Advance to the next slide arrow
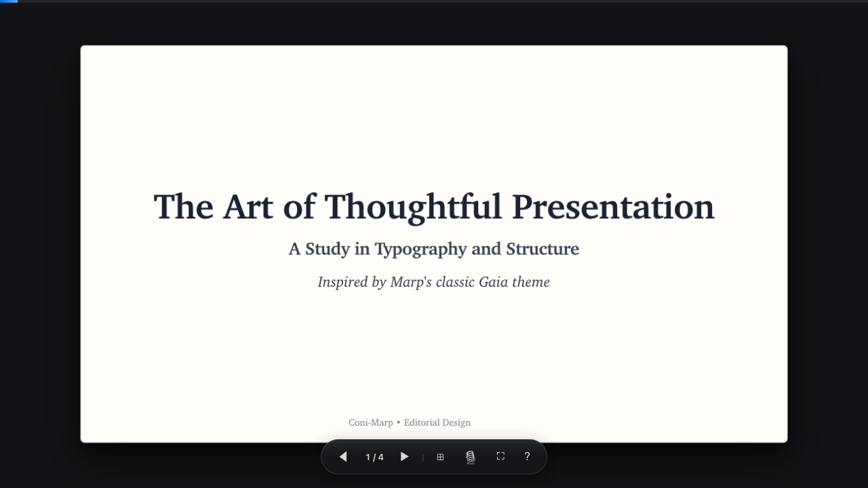 pos(404,457)
